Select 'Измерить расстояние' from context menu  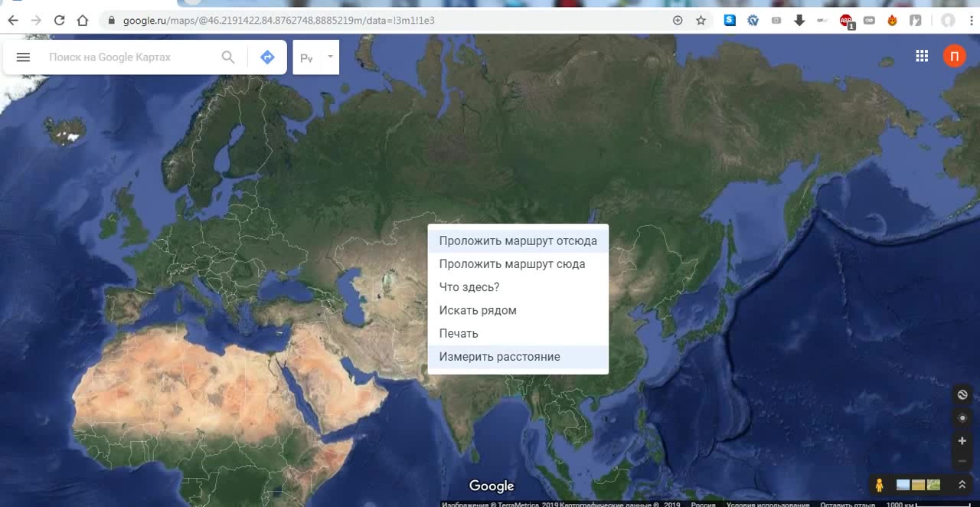pos(499,357)
